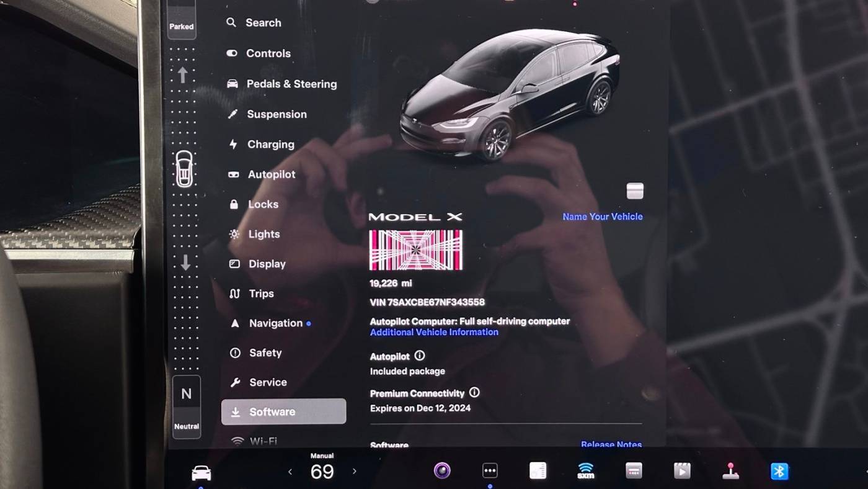Increase temperature with right chevron
Screen dimensions: 868x489
coord(355,472)
